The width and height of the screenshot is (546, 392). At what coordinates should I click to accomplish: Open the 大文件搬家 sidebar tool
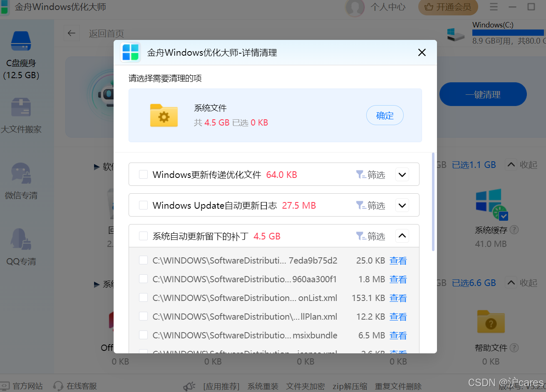(x=21, y=115)
